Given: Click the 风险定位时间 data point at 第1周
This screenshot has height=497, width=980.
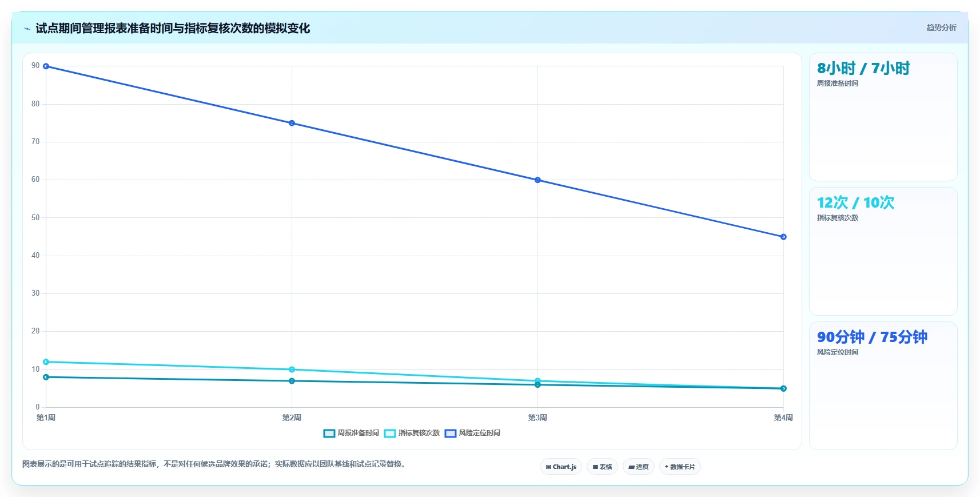Looking at the screenshot, I should 46,66.
